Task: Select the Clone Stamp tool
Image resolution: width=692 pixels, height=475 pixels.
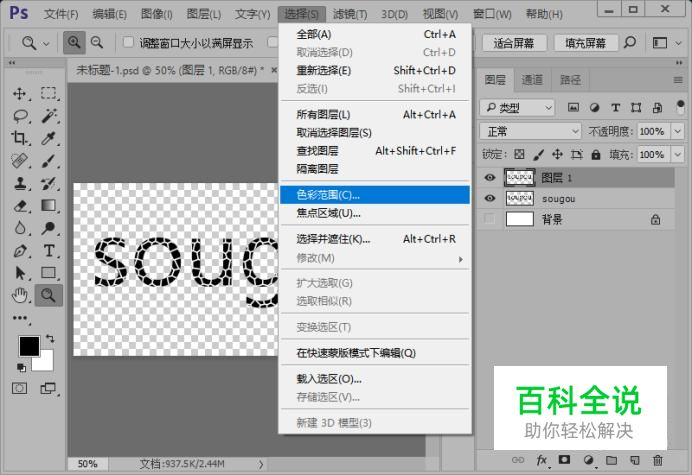Action: tap(19, 183)
